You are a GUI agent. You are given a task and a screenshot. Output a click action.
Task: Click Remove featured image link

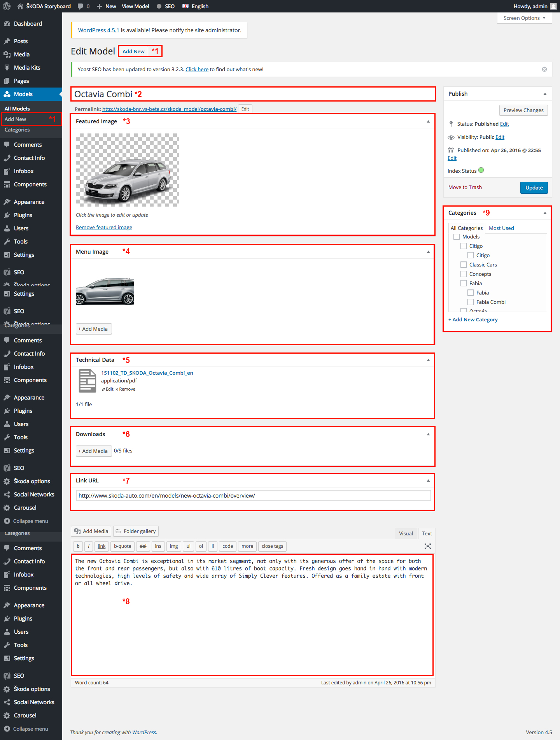coord(104,227)
